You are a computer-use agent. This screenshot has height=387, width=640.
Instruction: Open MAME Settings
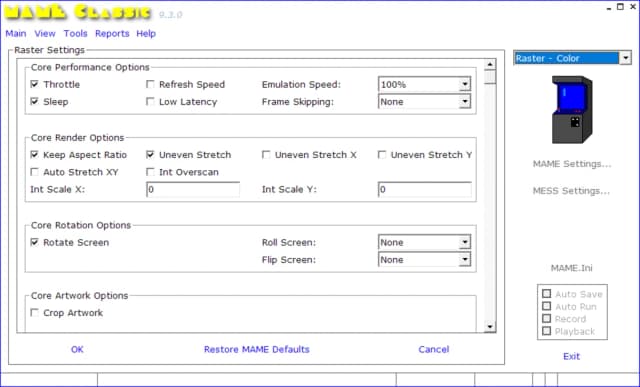click(572, 164)
